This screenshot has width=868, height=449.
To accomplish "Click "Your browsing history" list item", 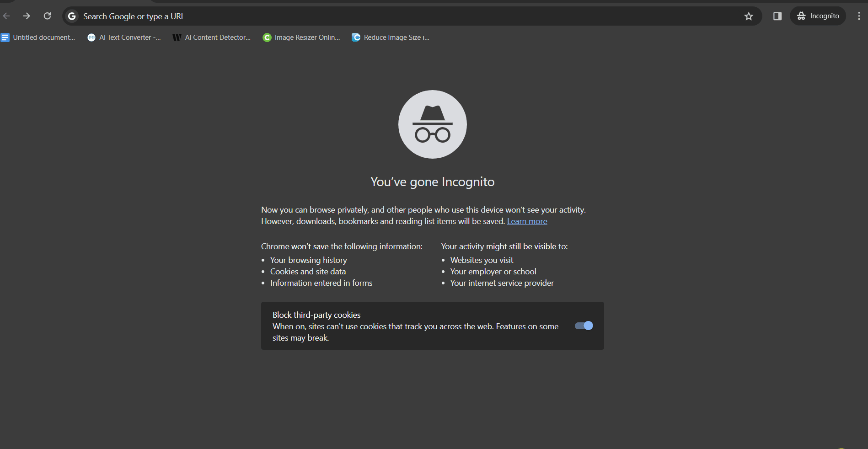I will point(309,260).
